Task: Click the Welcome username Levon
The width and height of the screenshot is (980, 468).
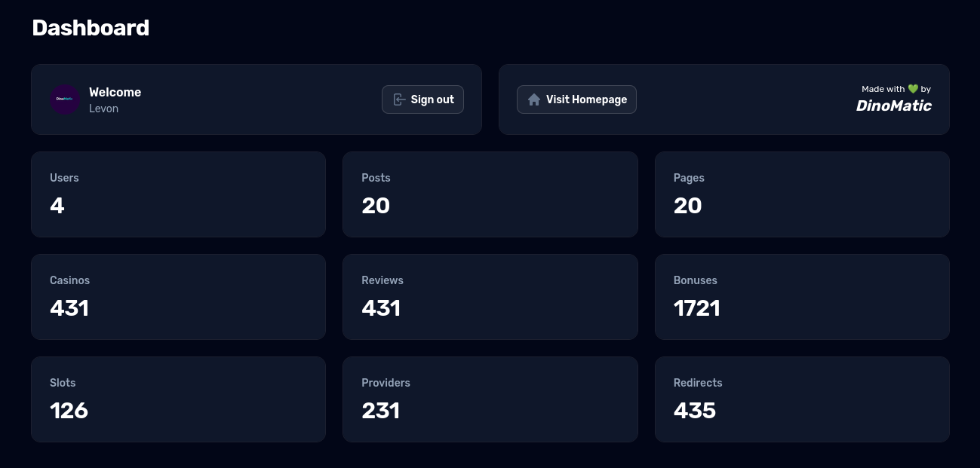Action: click(x=103, y=109)
